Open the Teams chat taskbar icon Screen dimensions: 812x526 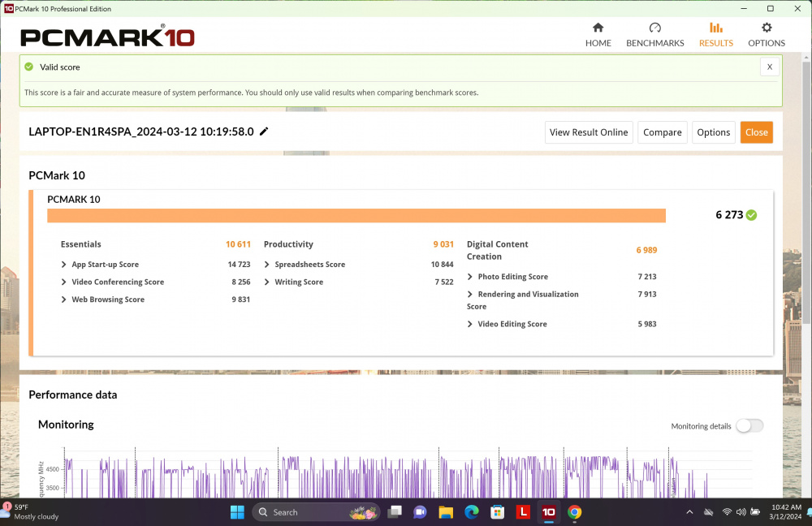pyautogui.click(x=420, y=512)
